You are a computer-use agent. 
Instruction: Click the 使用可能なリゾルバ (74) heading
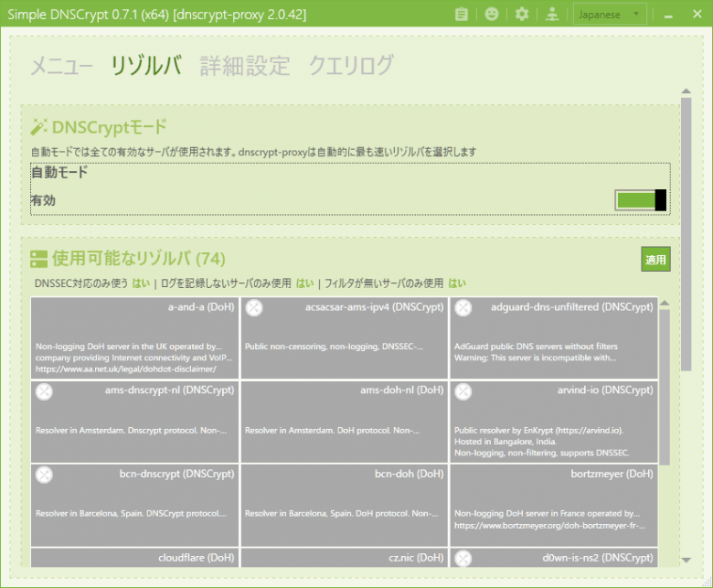(139, 259)
